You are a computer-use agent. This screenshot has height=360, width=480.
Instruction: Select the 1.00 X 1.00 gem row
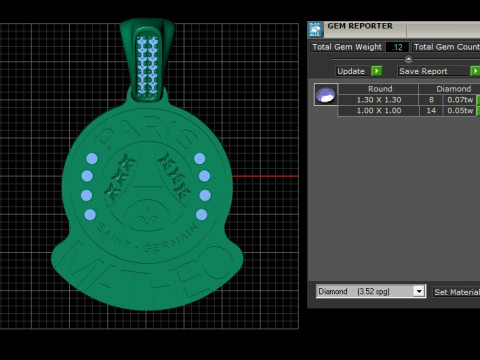click(x=408, y=111)
